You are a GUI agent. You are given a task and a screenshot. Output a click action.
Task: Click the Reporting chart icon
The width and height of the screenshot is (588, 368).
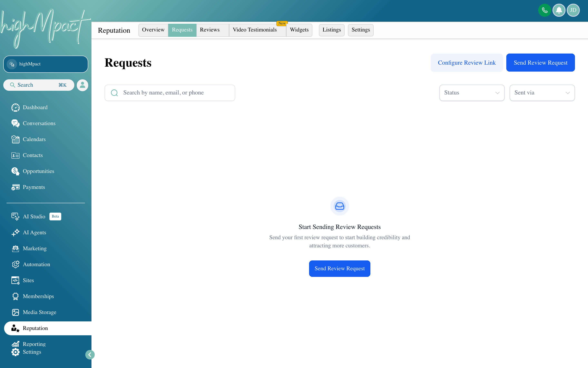point(15,344)
